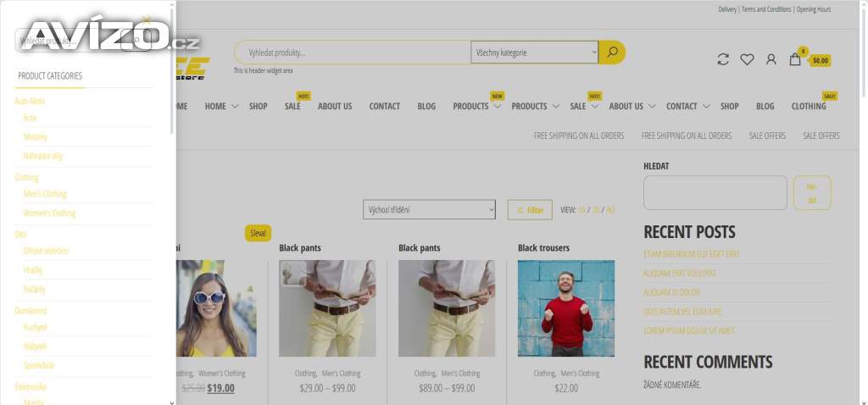Viewport: 868px width, 405px height.
Task: Click the header Vyhledat produkty search field
Action: point(354,53)
